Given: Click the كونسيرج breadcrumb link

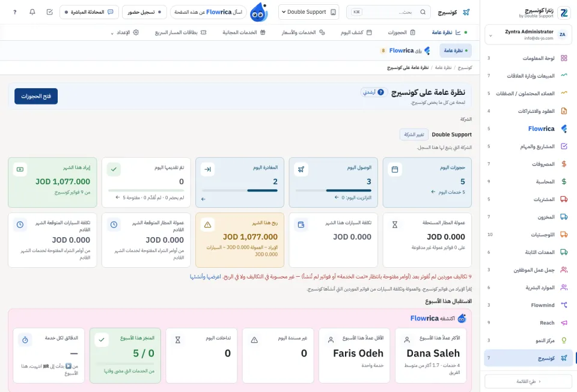Looking at the screenshot, I should tap(465, 68).
